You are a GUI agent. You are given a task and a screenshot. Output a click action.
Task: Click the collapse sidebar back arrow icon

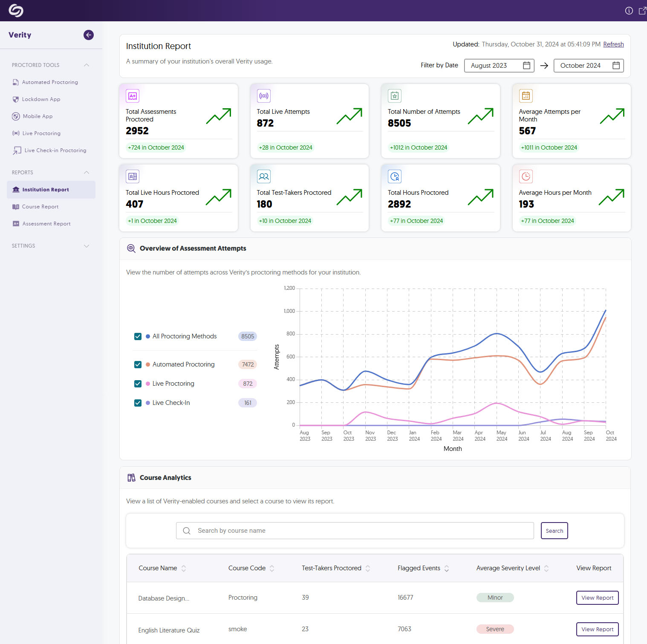(x=89, y=35)
